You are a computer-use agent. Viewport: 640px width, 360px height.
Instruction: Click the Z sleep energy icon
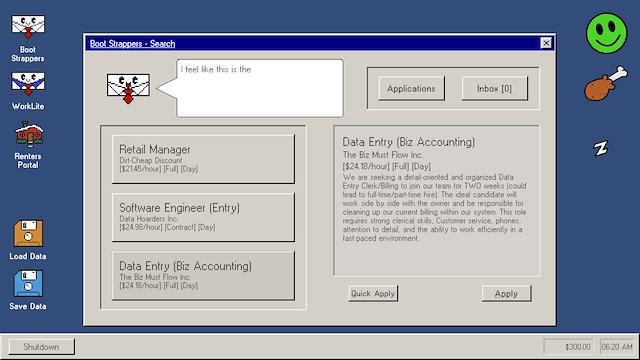(600, 148)
